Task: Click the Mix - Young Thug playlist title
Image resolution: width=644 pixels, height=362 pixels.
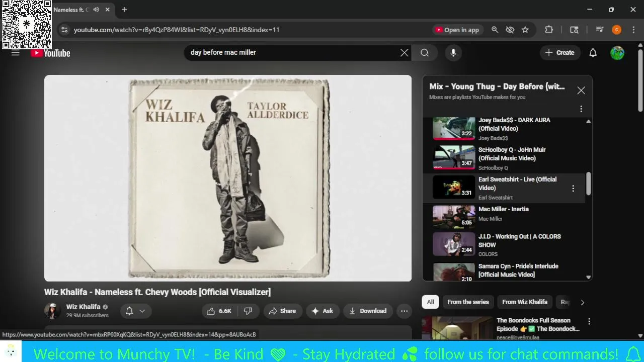Action: pos(497,86)
